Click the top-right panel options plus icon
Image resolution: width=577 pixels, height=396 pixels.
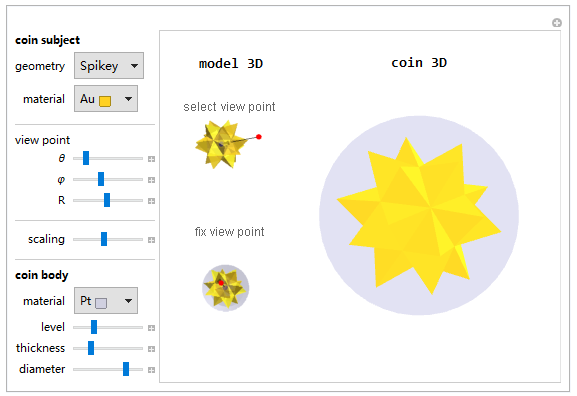557,23
